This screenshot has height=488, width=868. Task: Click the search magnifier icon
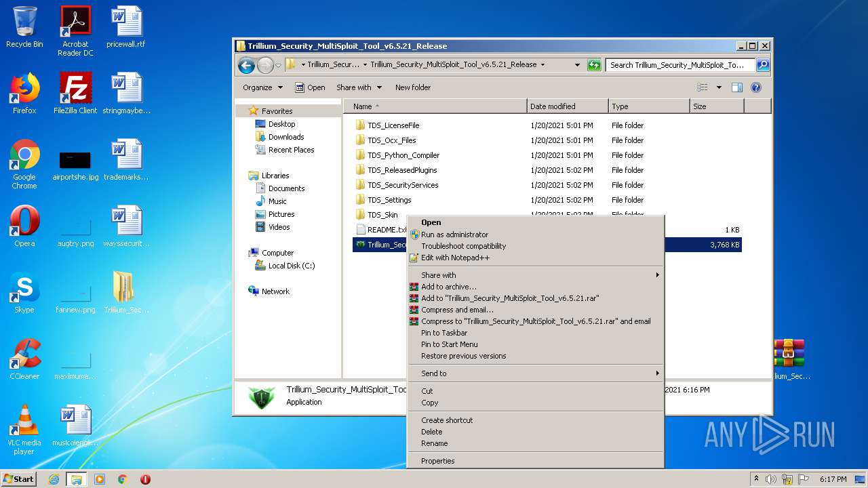click(763, 65)
